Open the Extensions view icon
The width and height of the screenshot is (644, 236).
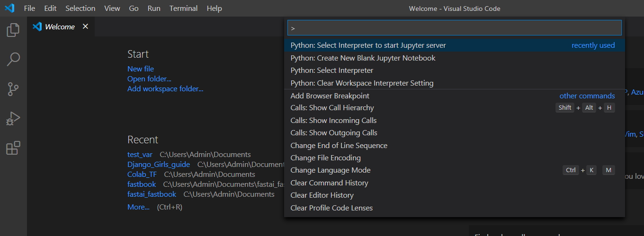(x=13, y=148)
